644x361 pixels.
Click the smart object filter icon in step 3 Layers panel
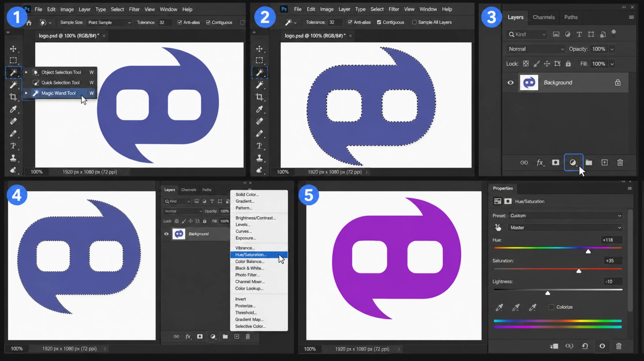(603, 34)
